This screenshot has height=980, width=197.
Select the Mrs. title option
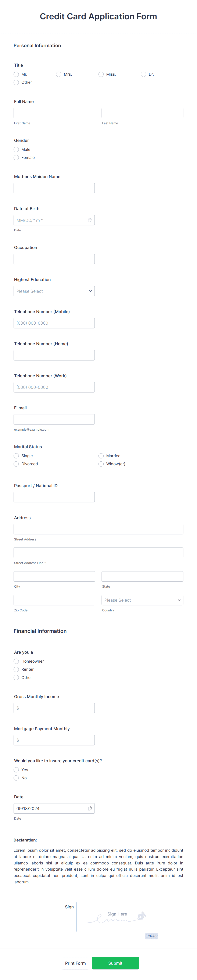click(58, 74)
